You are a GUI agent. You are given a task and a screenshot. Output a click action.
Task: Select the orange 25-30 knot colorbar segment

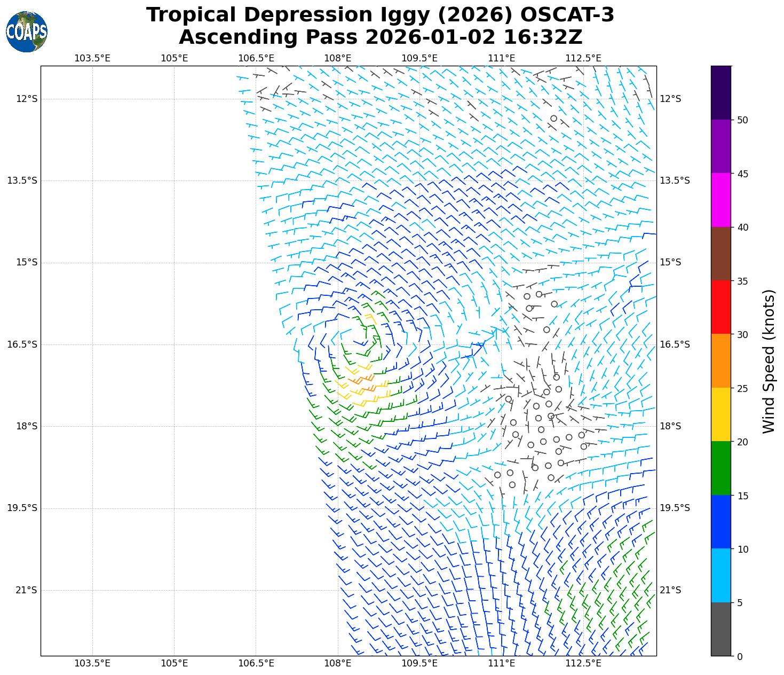pos(720,360)
